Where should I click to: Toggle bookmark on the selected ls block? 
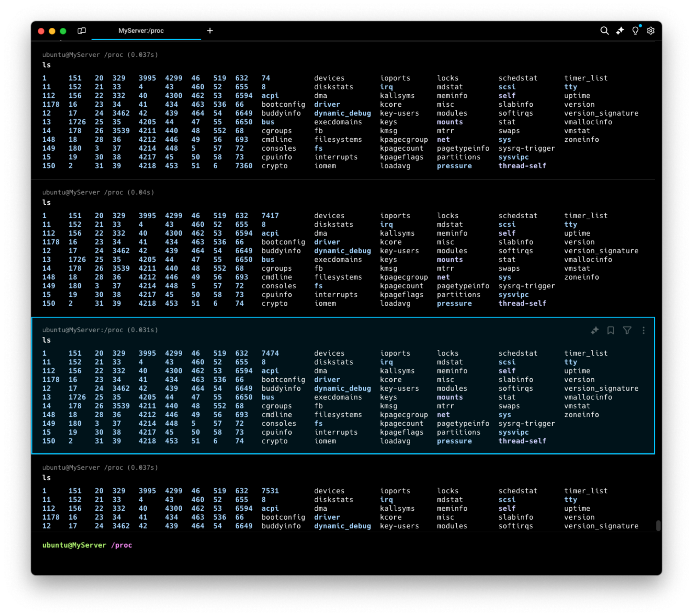tap(611, 331)
